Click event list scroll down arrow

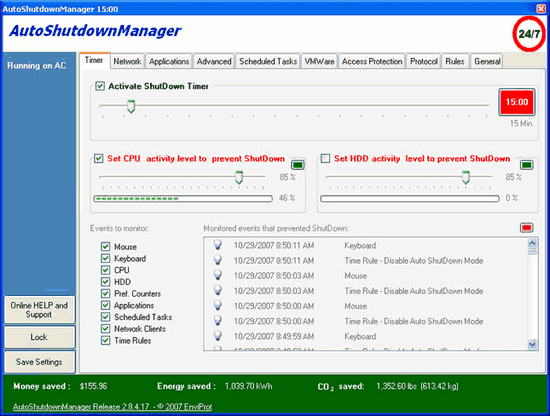(532, 344)
